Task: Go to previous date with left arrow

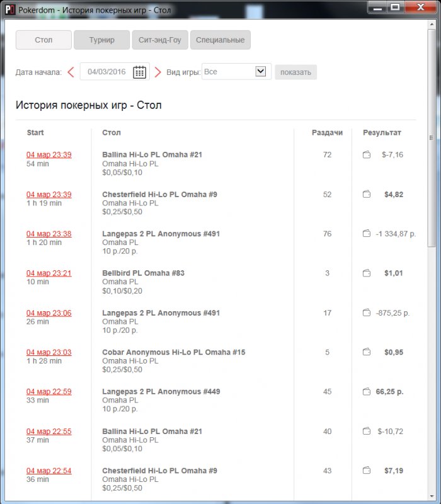Action: (x=71, y=72)
